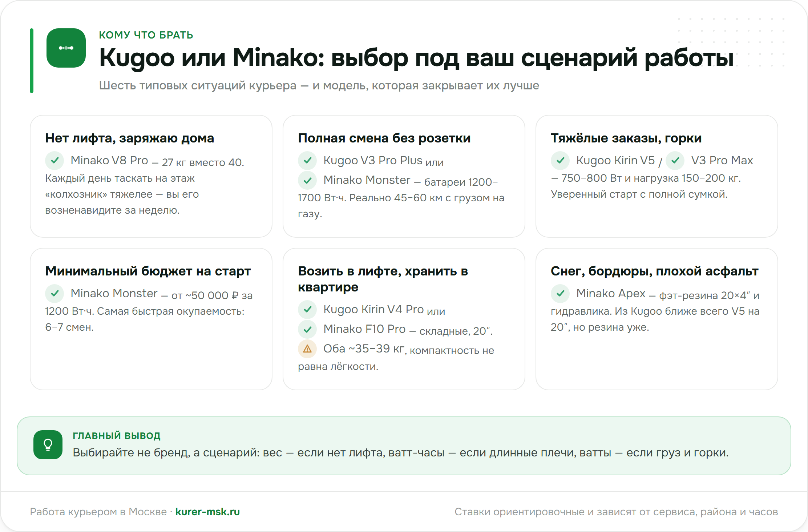808x532 pixels.
Task: Click the checkmark next to Minako F10 Pro
Action: coord(307,329)
